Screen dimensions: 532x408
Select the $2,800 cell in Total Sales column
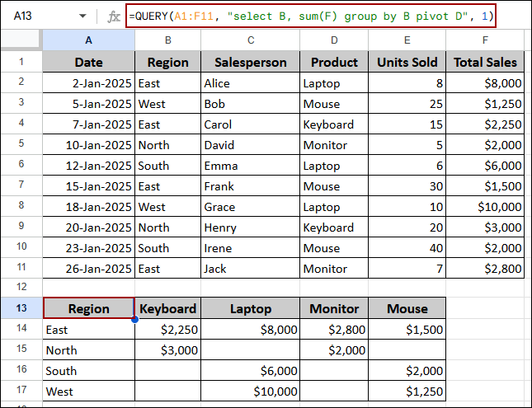pos(485,269)
